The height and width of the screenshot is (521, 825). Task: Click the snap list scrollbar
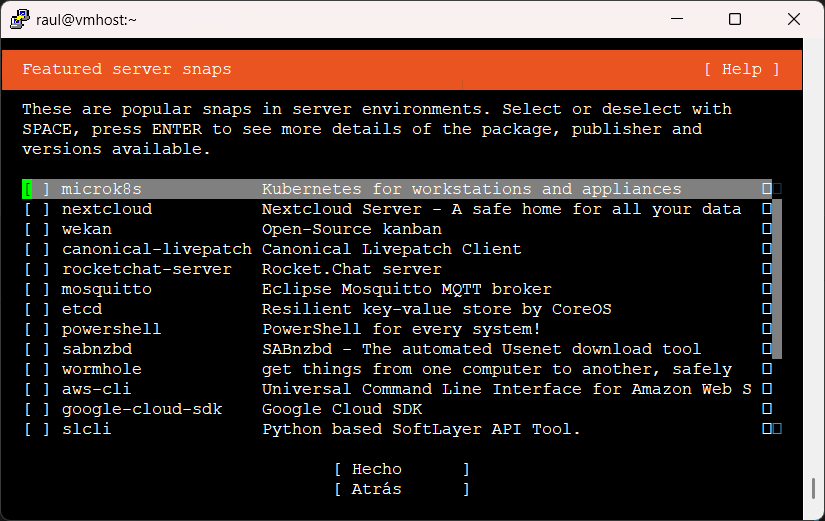click(x=777, y=280)
